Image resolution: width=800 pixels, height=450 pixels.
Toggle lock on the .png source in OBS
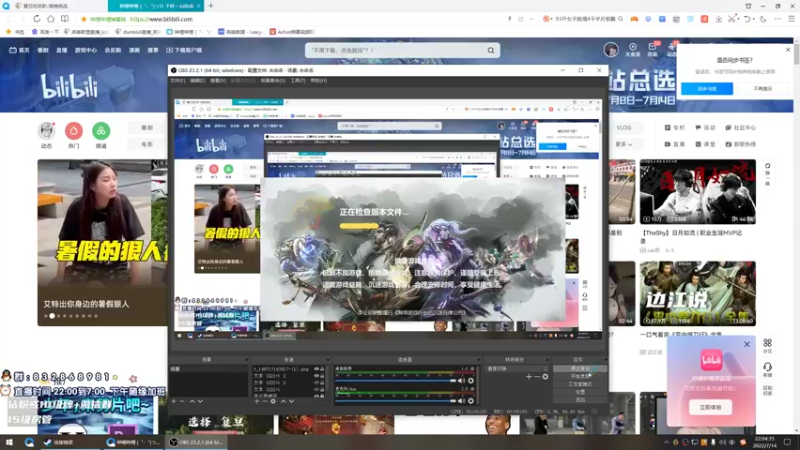[322, 369]
